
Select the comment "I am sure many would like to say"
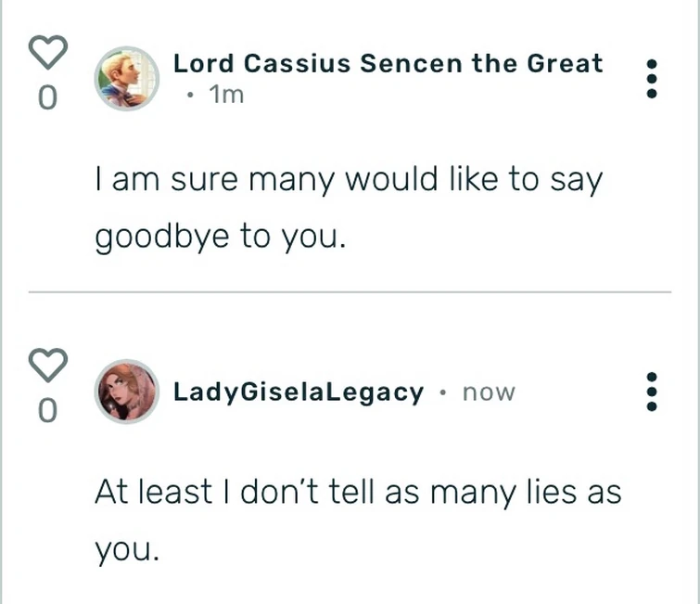point(349,179)
